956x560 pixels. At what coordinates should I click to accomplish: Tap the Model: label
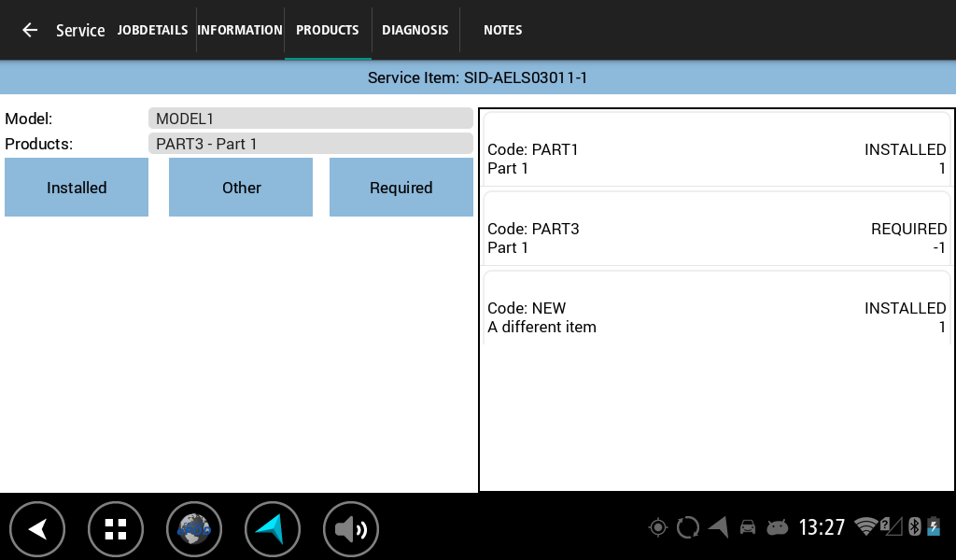29,119
